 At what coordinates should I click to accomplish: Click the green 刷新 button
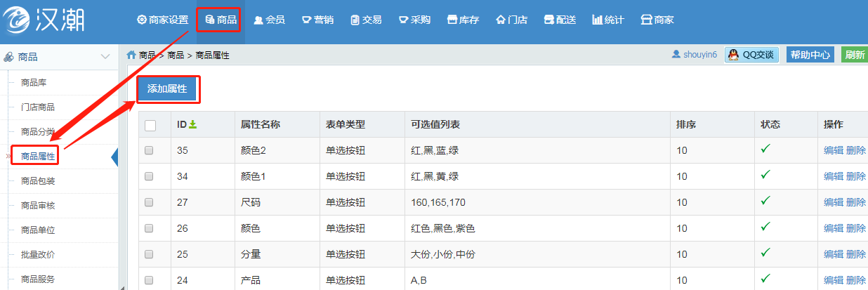(x=854, y=55)
